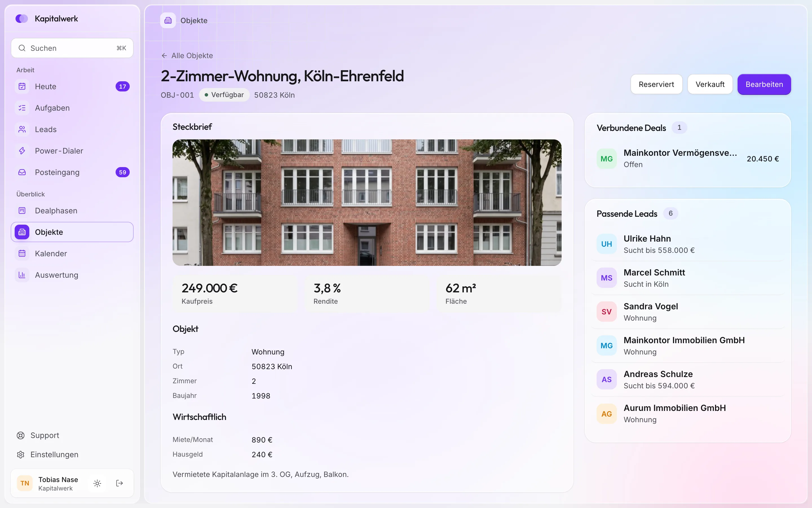Image resolution: width=812 pixels, height=508 pixels.
Task: Open Power-Dialer menu item
Action: pyautogui.click(x=72, y=151)
